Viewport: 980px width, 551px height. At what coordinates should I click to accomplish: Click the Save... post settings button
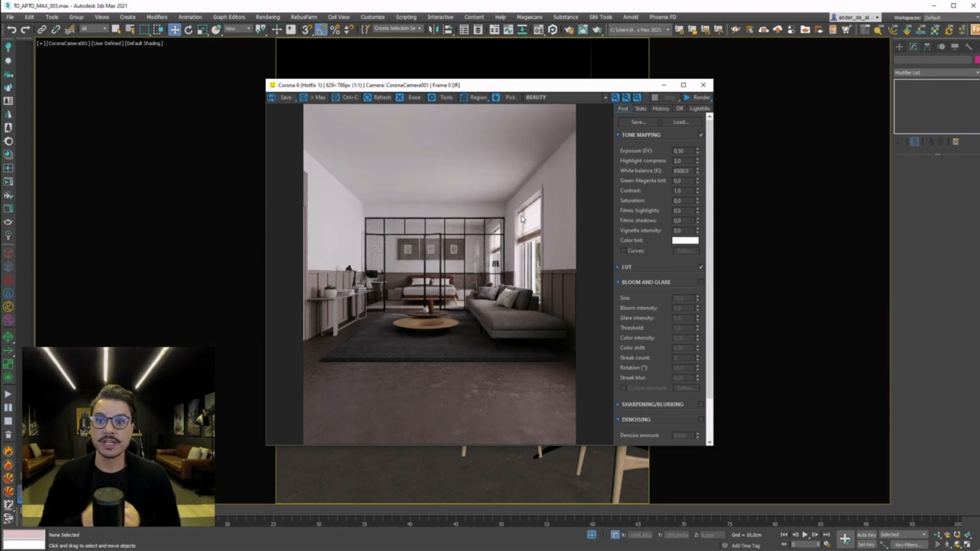click(638, 122)
